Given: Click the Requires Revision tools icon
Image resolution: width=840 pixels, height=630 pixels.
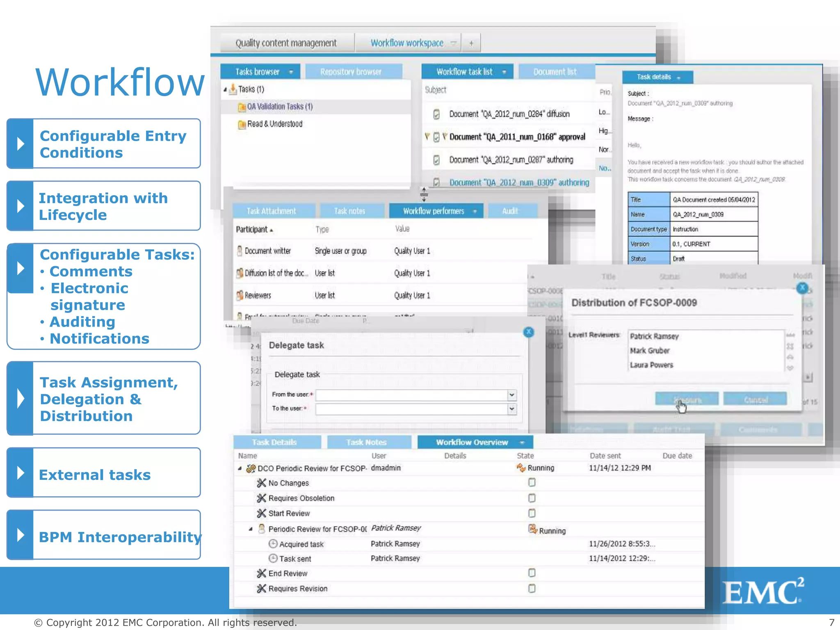Looking at the screenshot, I should click(x=261, y=589).
